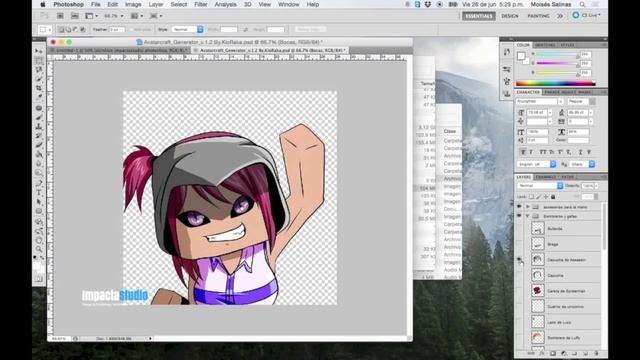Expand the 'accesorios para la mano' group
This screenshot has width=640, height=360.
[528, 207]
